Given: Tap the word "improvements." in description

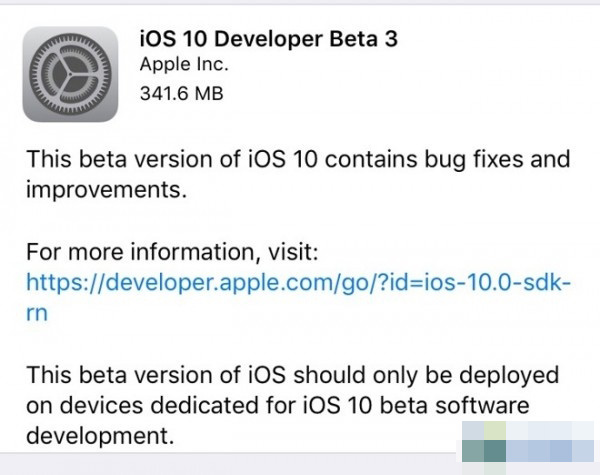Looking at the screenshot, I should click(x=106, y=190).
